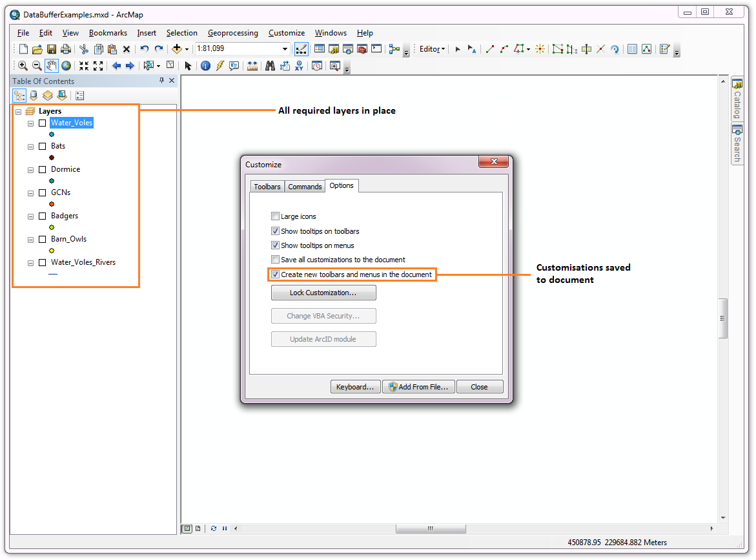The image size is (756, 560).
Task: Click the Print icon in toolbar
Action: point(66,48)
